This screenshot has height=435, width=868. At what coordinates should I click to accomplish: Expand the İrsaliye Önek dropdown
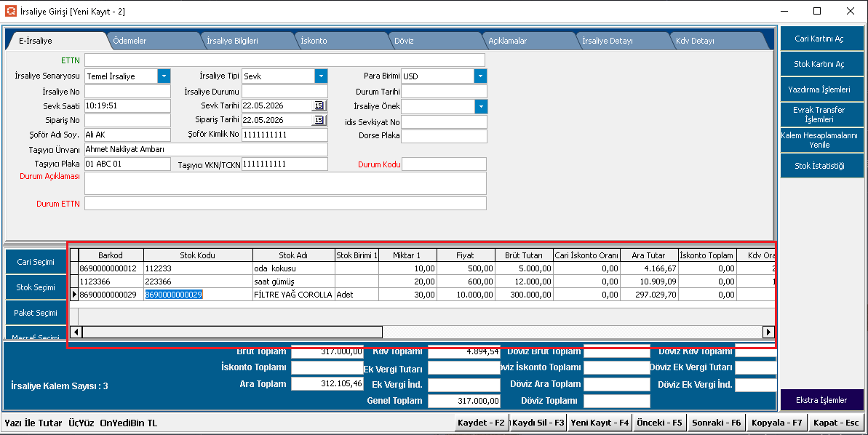click(x=481, y=106)
